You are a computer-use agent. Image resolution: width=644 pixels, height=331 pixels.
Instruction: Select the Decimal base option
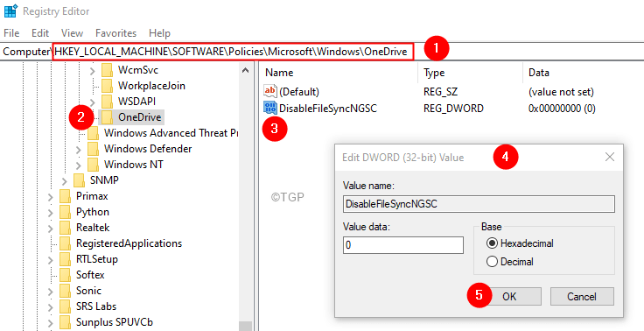tap(510, 262)
